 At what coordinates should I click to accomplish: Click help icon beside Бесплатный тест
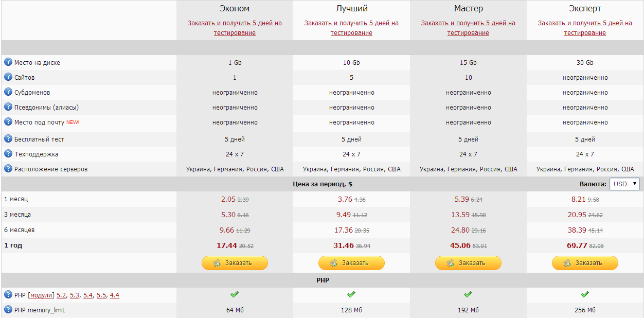[8, 139]
